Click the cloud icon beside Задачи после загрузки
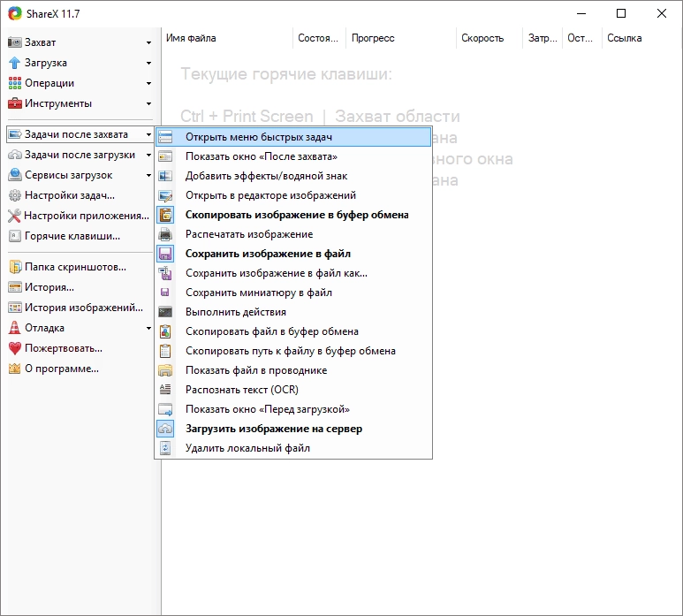 (15, 155)
